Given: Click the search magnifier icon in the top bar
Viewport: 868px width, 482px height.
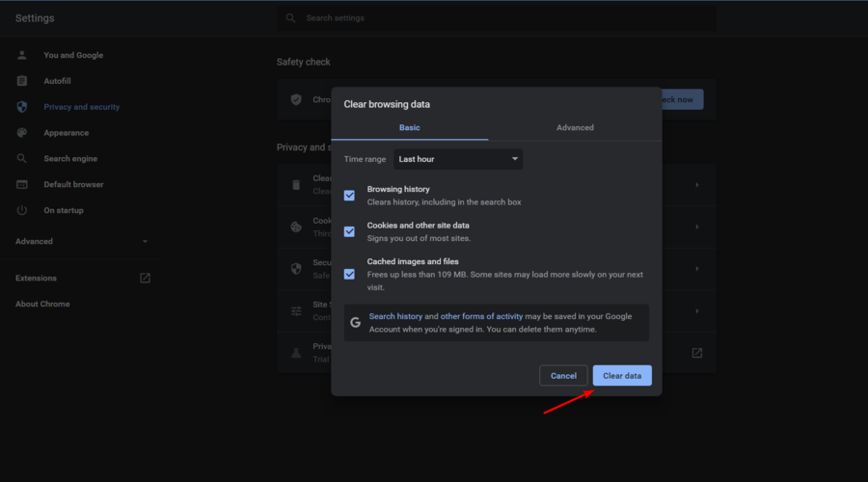Looking at the screenshot, I should (x=290, y=18).
